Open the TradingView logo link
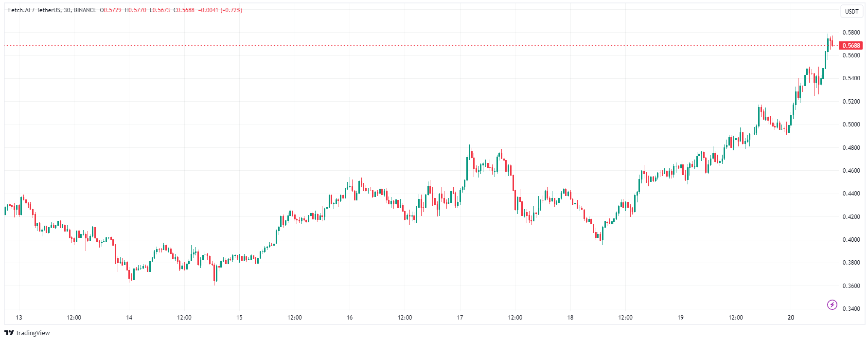This screenshot has height=340, width=868. [x=27, y=333]
